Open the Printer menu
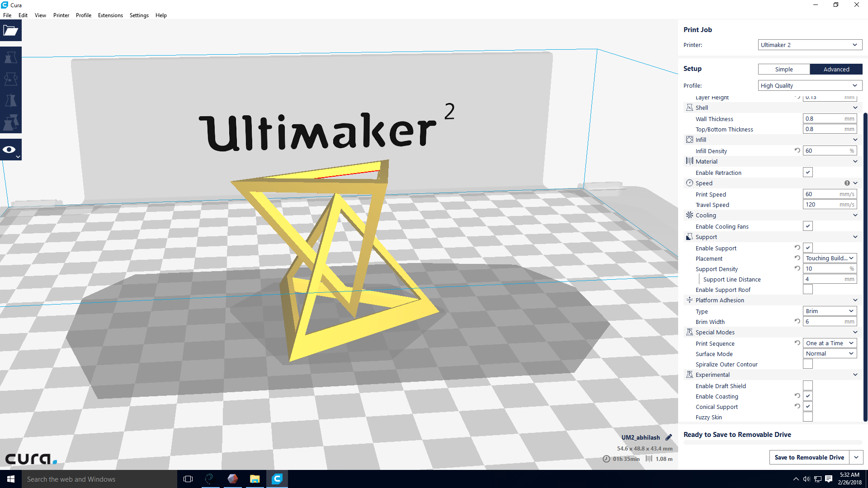868x488 pixels. (x=61, y=15)
